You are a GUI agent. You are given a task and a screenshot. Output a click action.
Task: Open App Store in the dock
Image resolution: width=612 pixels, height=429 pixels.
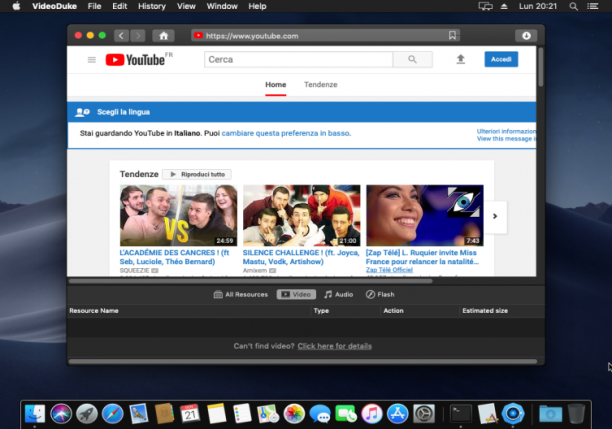[397, 413]
